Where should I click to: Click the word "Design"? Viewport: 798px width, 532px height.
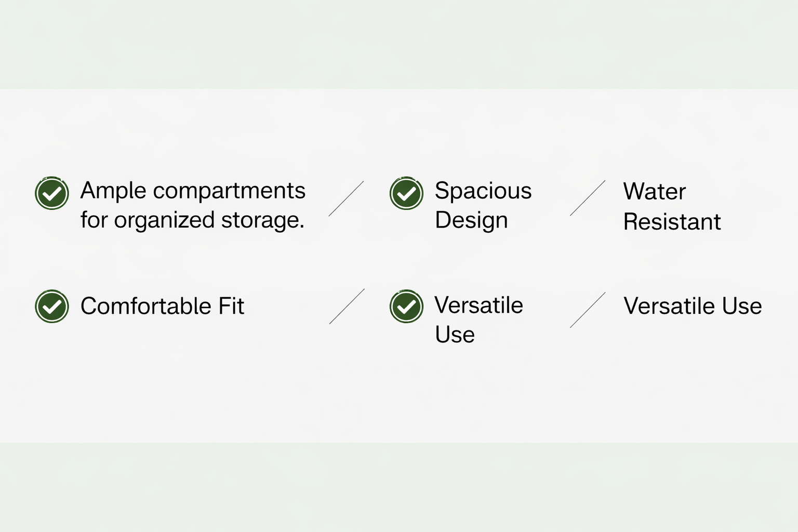point(471,220)
